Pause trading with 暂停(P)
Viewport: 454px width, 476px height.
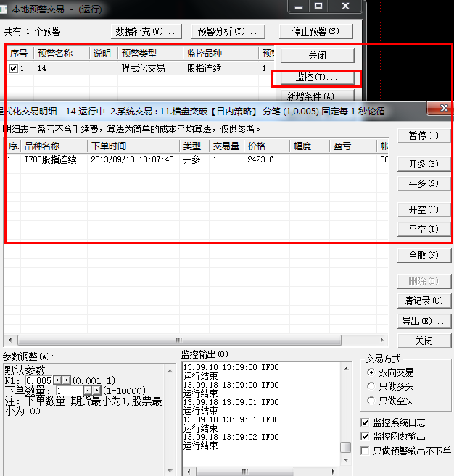click(x=424, y=135)
